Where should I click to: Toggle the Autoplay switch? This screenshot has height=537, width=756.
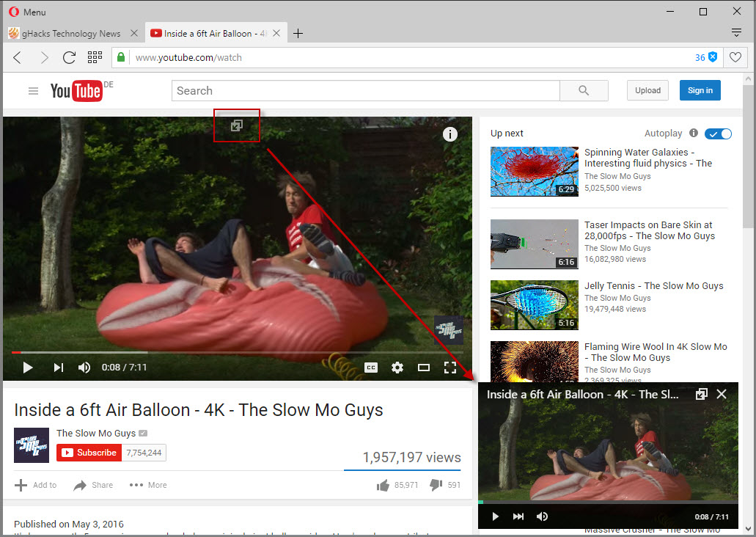(718, 134)
